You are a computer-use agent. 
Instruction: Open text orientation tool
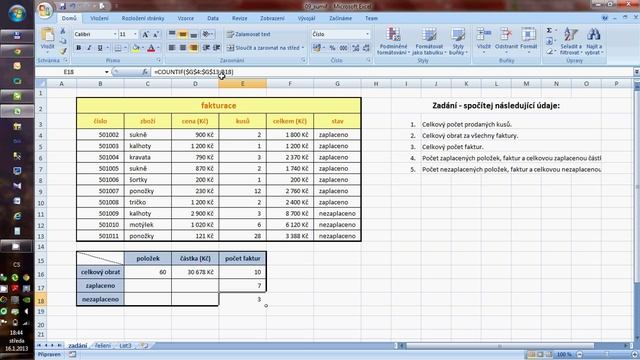[x=207, y=34]
